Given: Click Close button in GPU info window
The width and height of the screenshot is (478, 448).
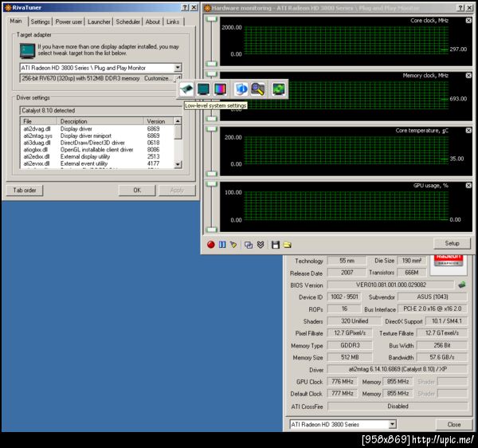Looking at the screenshot, I should click(454, 424).
